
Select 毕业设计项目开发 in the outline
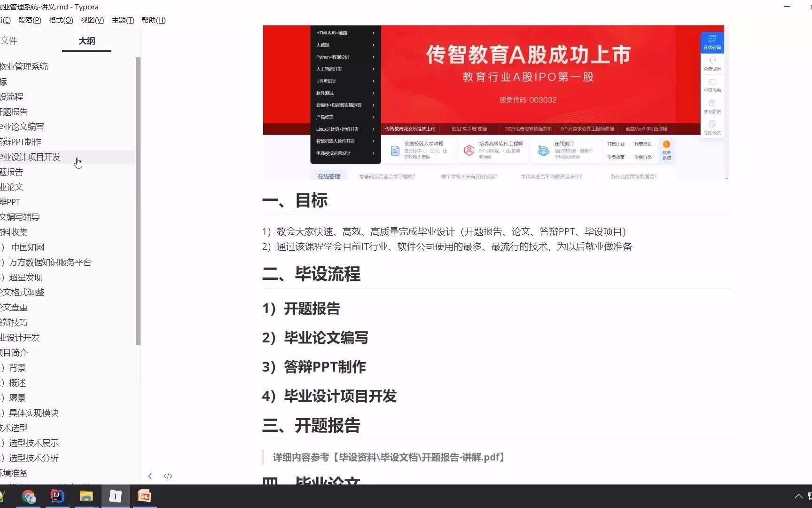(31, 157)
